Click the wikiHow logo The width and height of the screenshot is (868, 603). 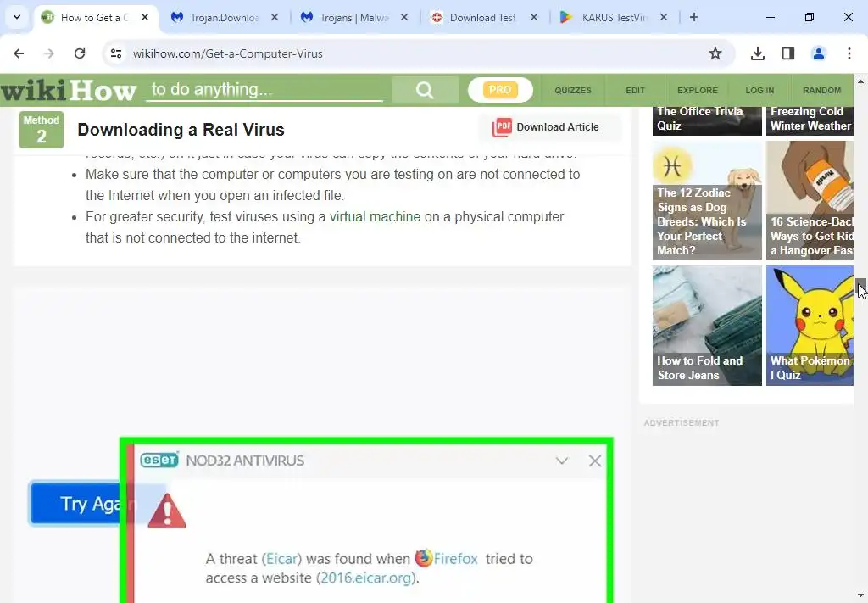pos(68,90)
